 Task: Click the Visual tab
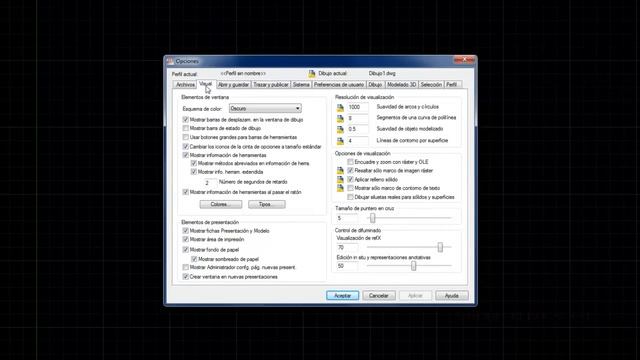tap(205, 84)
